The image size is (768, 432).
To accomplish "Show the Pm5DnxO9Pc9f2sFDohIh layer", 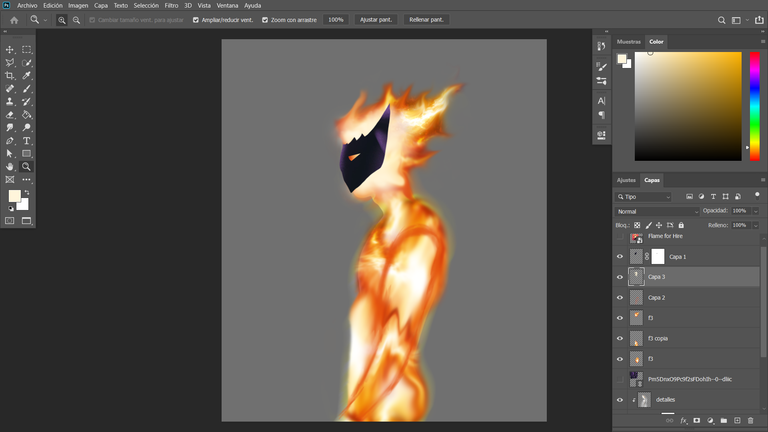I will 620,379.
